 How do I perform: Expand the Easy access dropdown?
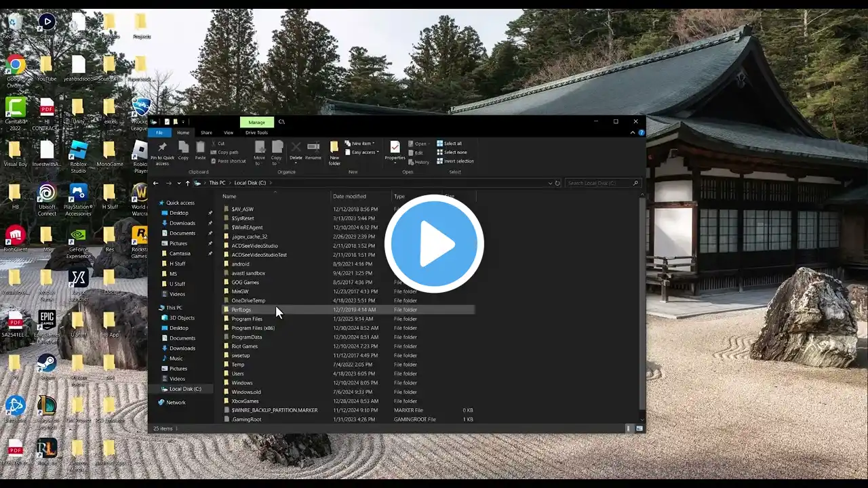tap(363, 152)
